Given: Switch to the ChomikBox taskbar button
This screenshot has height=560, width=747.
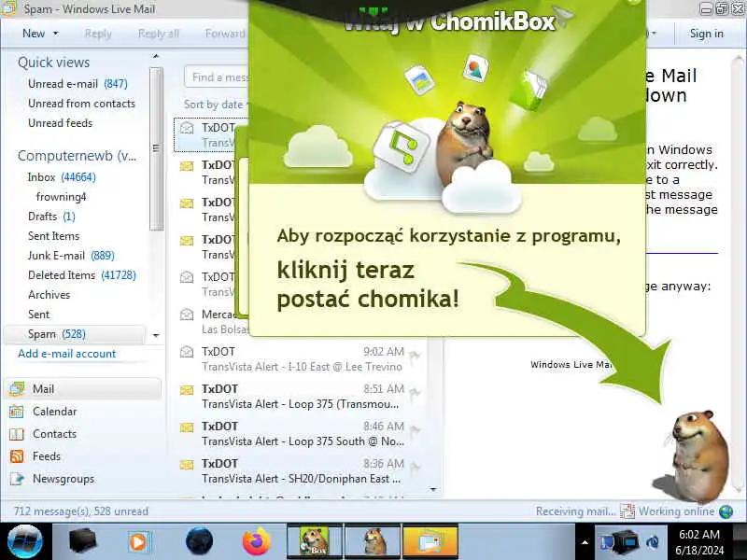Looking at the screenshot, I should pyautogui.click(x=315, y=541).
